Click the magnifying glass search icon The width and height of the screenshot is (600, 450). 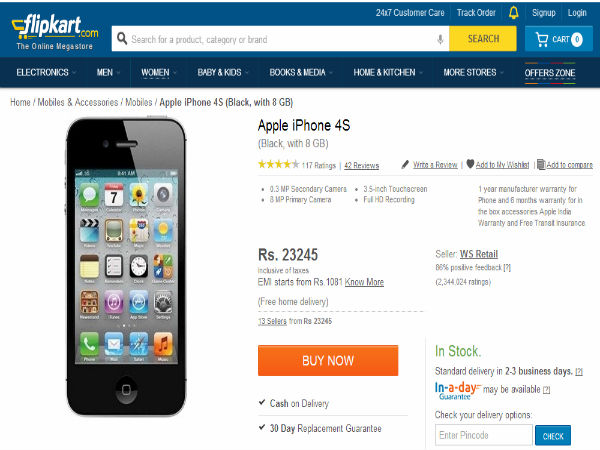point(122,38)
